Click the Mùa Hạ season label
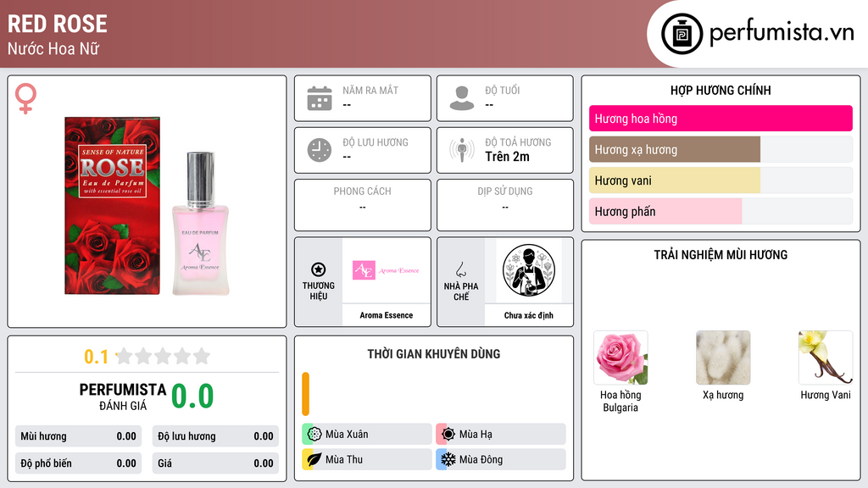Screen dimensions: 868x488 tap(476, 435)
